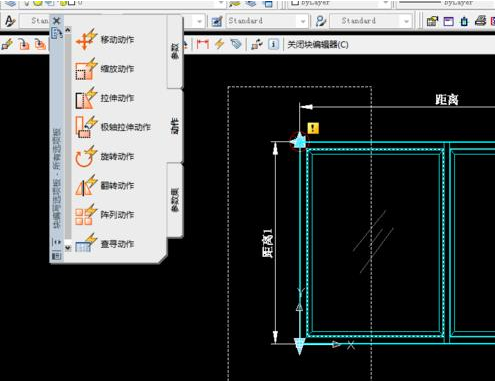495x381 pixels.
Task: Select the 翻转动作 flip action
Action: coord(105,185)
